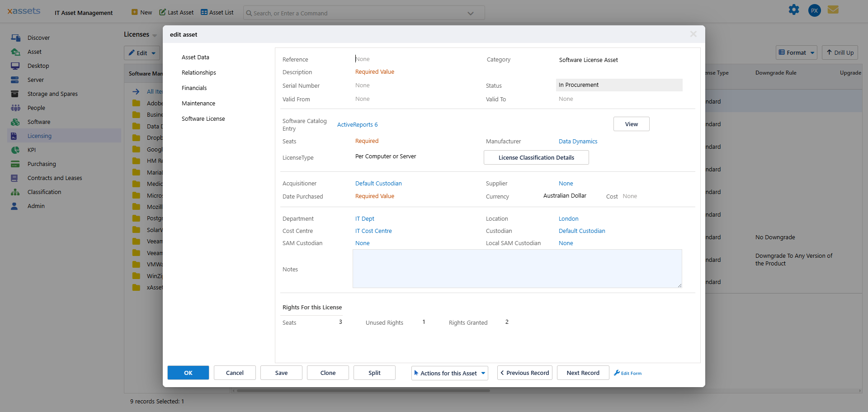The height and width of the screenshot is (412, 868).
Task: Click the Purchasing sidebar icon
Action: pyautogui.click(x=15, y=164)
